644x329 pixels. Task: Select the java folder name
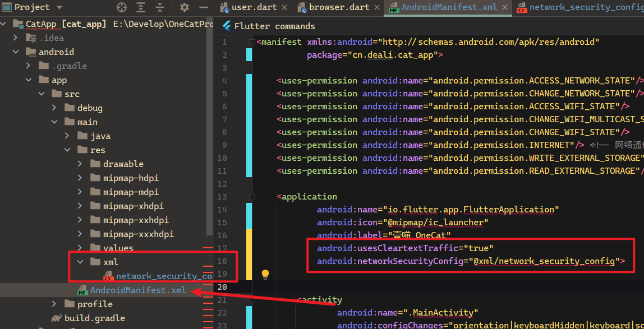100,136
